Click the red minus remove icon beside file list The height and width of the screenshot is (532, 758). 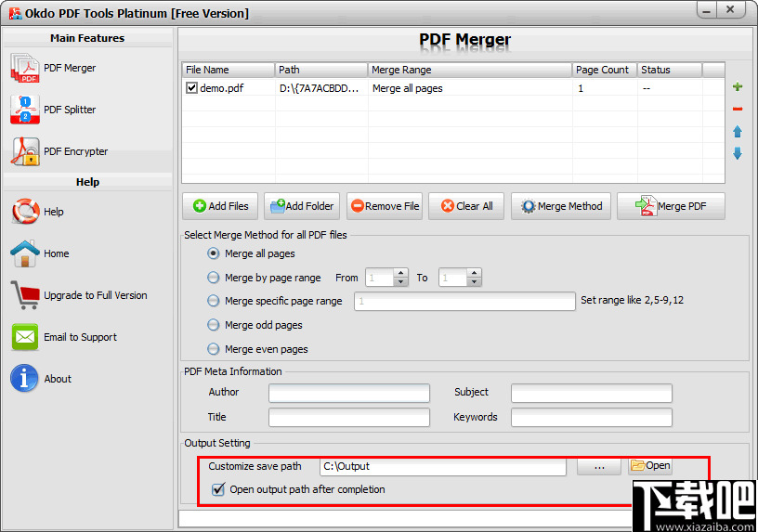738,110
